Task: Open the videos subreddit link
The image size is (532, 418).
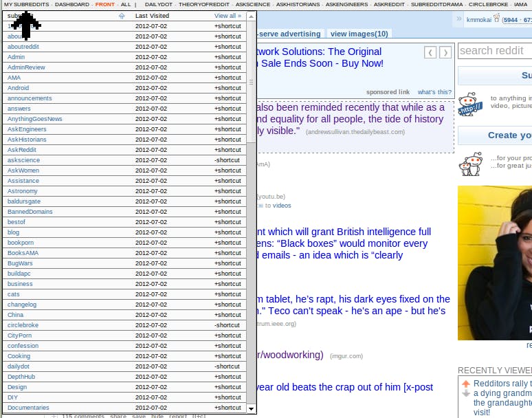Action: 282,206
